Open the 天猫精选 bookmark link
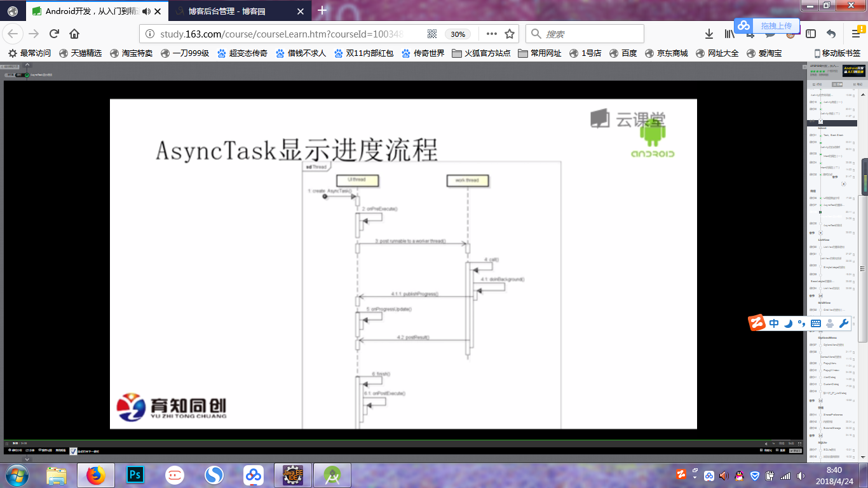868x488 pixels. [80, 53]
